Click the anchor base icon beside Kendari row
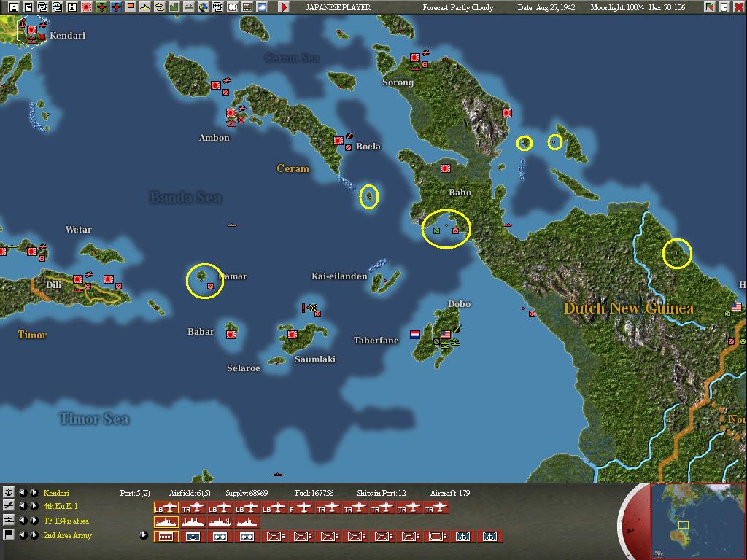This screenshot has width=747, height=560. point(8,492)
